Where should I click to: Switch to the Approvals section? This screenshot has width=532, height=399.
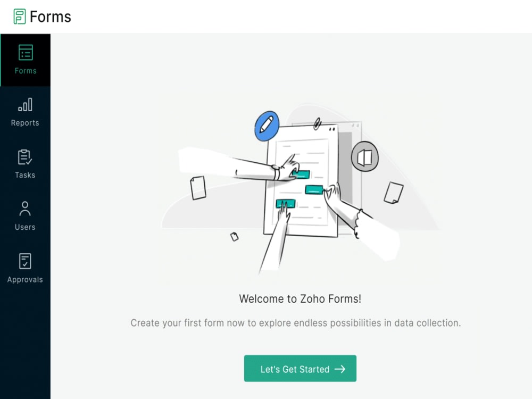coord(25,269)
